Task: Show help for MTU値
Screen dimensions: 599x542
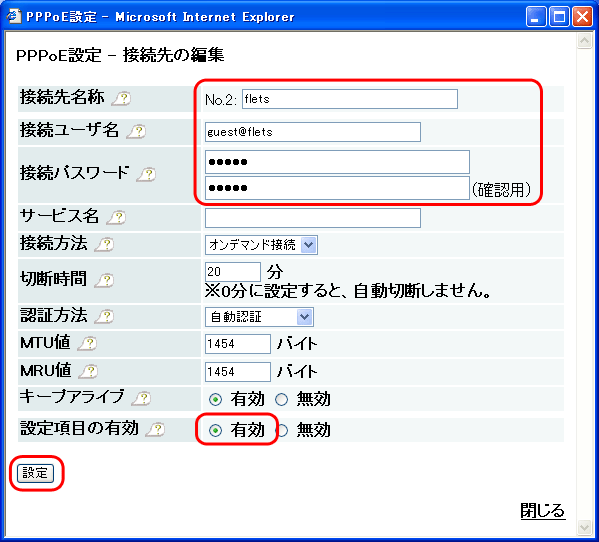Action: point(87,343)
